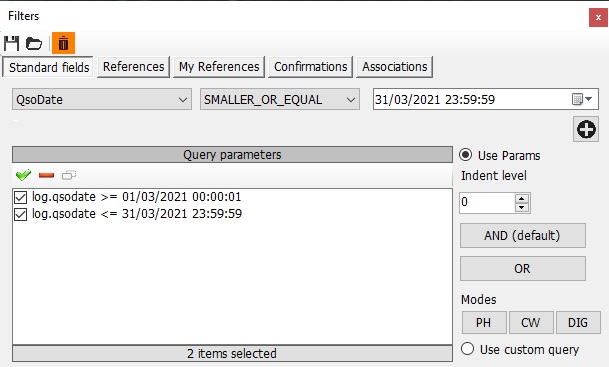Open the My References tab
This screenshot has height=367, width=609.
tap(219, 67)
